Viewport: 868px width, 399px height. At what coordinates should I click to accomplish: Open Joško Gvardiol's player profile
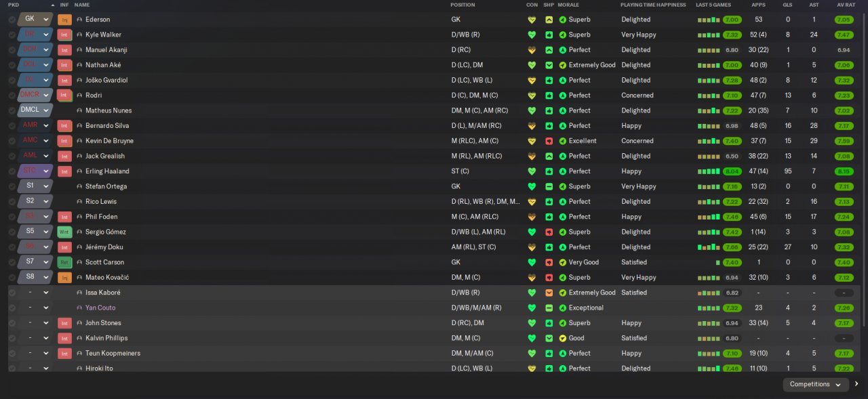(x=106, y=80)
